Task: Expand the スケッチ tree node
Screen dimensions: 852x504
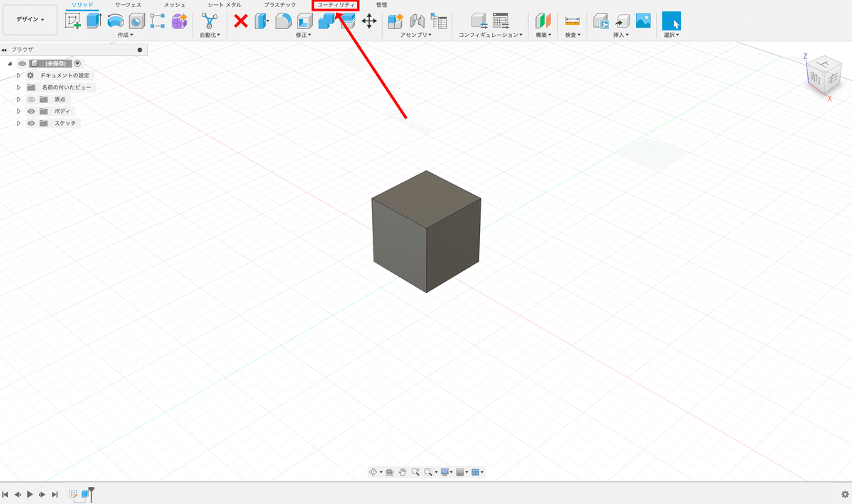Action: pyautogui.click(x=19, y=123)
